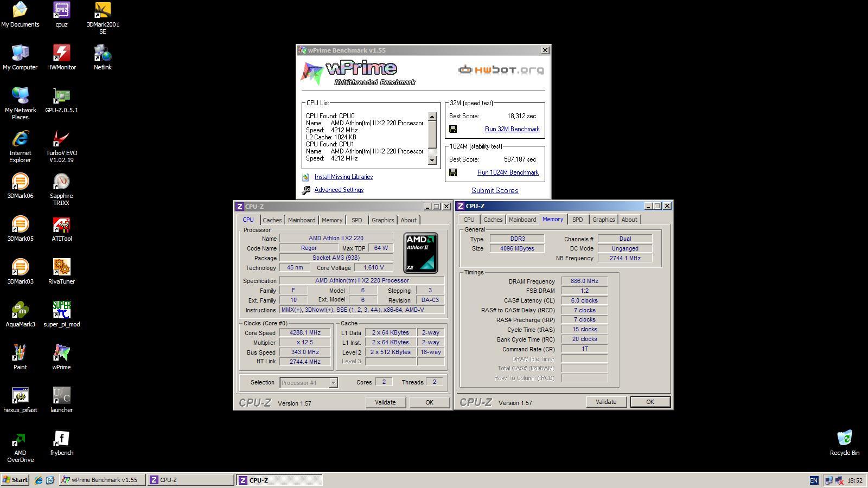This screenshot has width=868, height=488.
Task: Select wPrime Benchmark v1.55 taskbar button
Action: point(102,480)
